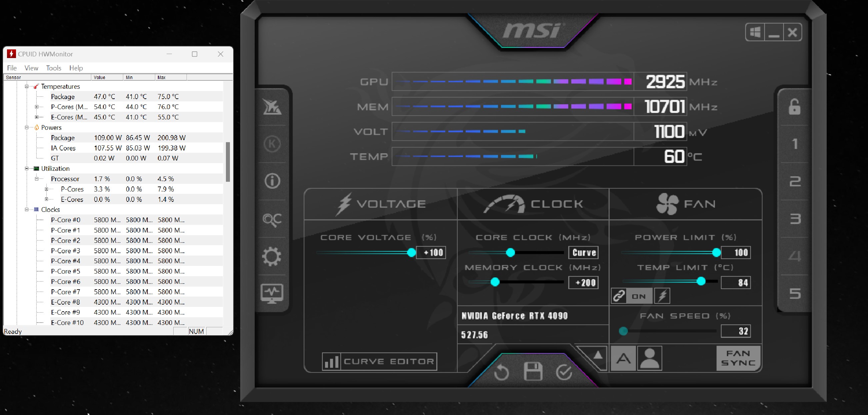Open the hardware monitor graph icon
Viewport: 868px width, 415px height.
272,294
